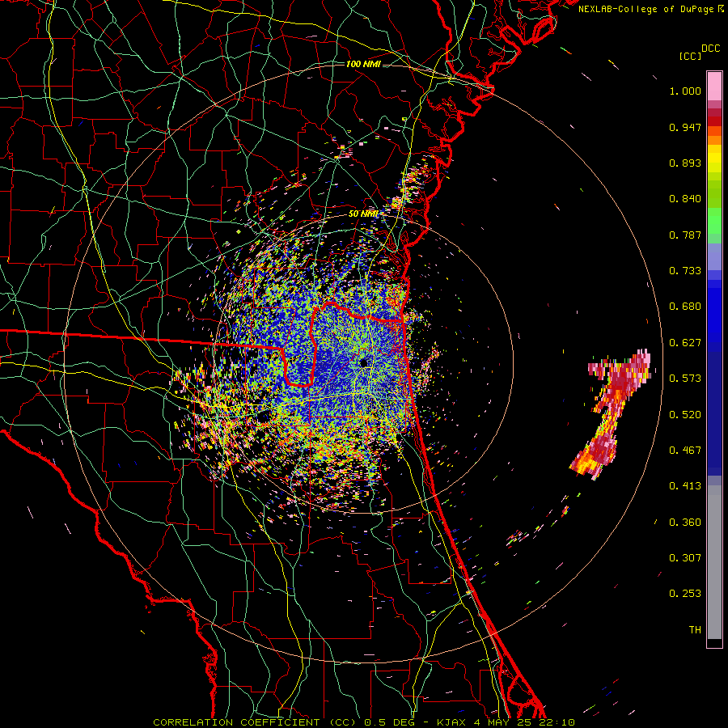The image size is (728, 728).
Task: Click the 0.680 legend value
Action: (685, 307)
